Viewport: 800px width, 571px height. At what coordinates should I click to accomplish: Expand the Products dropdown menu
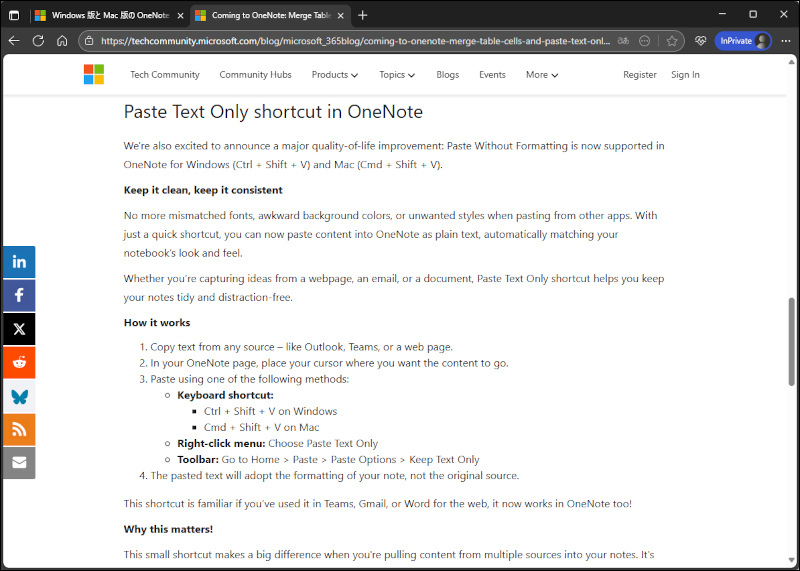(334, 75)
